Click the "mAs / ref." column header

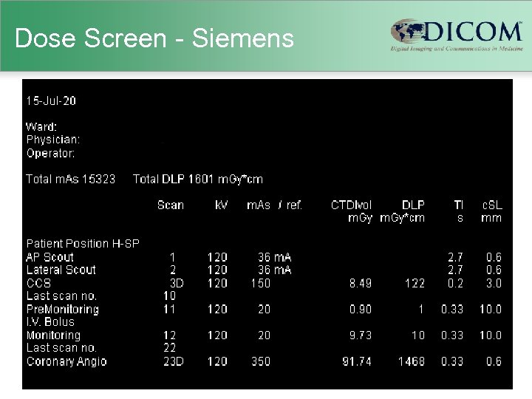click(274, 205)
